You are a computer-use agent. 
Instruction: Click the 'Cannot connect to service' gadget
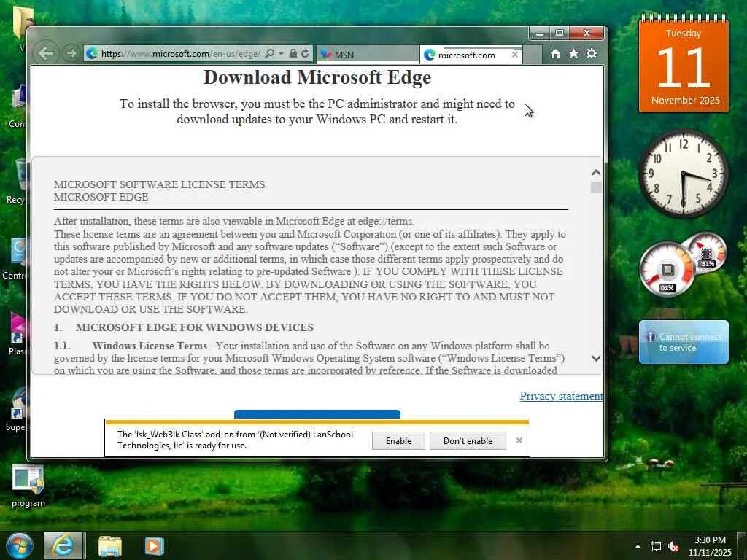click(x=684, y=342)
